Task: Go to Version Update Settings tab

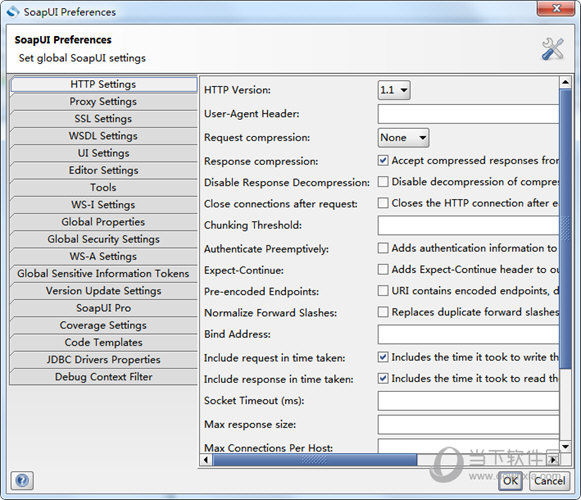Action: pyautogui.click(x=103, y=291)
